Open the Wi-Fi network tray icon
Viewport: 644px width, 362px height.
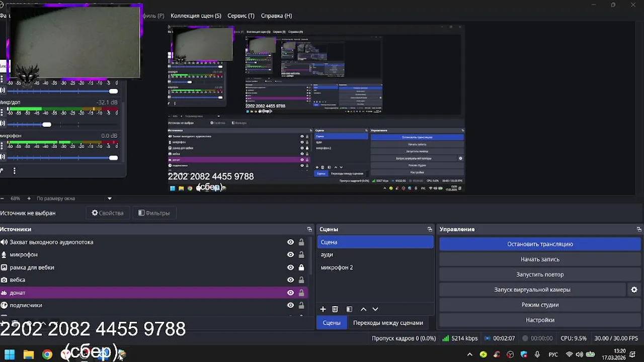pyautogui.click(x=569, y=354)
